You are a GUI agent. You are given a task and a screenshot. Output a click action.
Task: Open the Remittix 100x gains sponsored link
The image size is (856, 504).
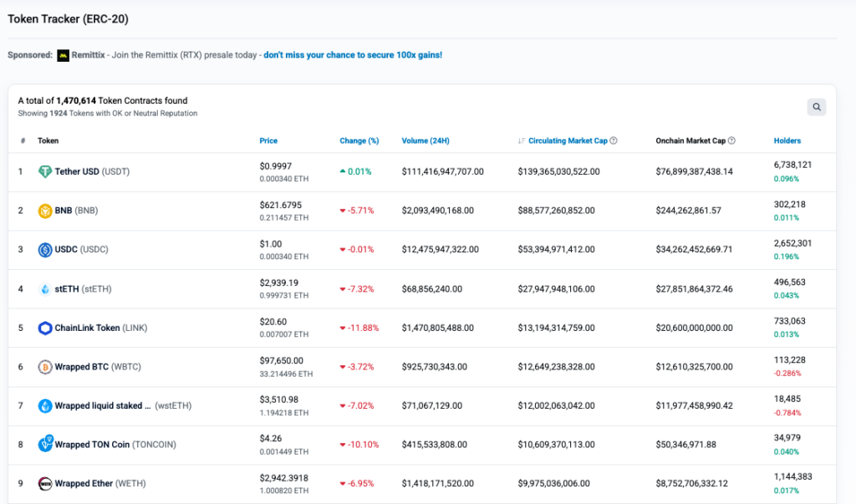(353, 55)
